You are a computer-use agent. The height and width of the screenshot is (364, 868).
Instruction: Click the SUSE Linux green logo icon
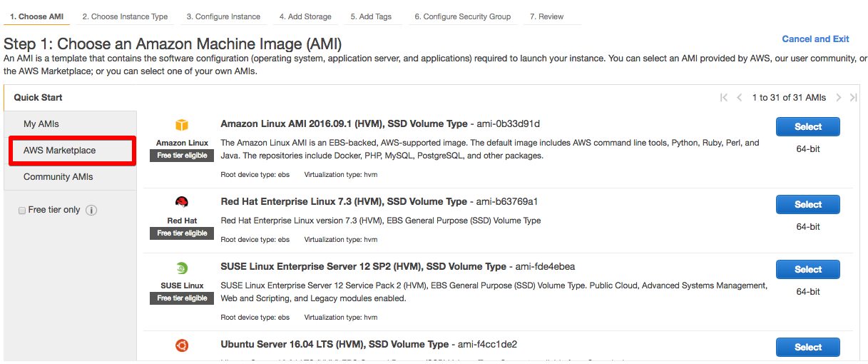click(x=182, y=268)
